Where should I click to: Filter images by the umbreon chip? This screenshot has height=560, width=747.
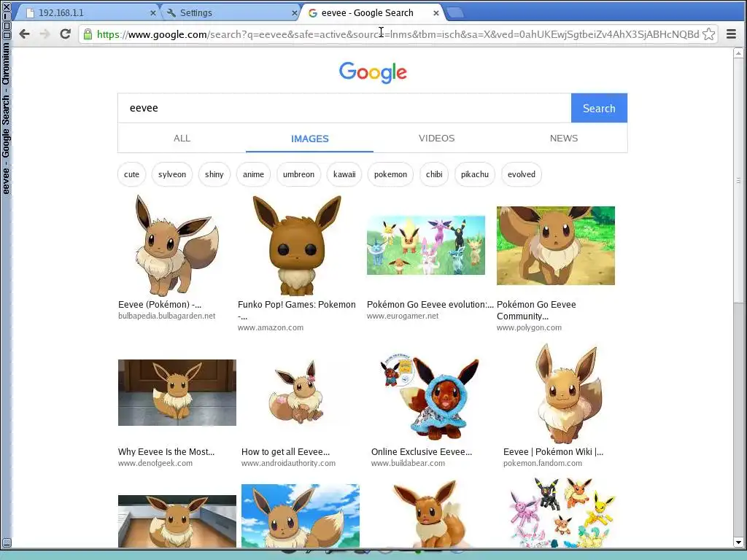coord(298,174)
